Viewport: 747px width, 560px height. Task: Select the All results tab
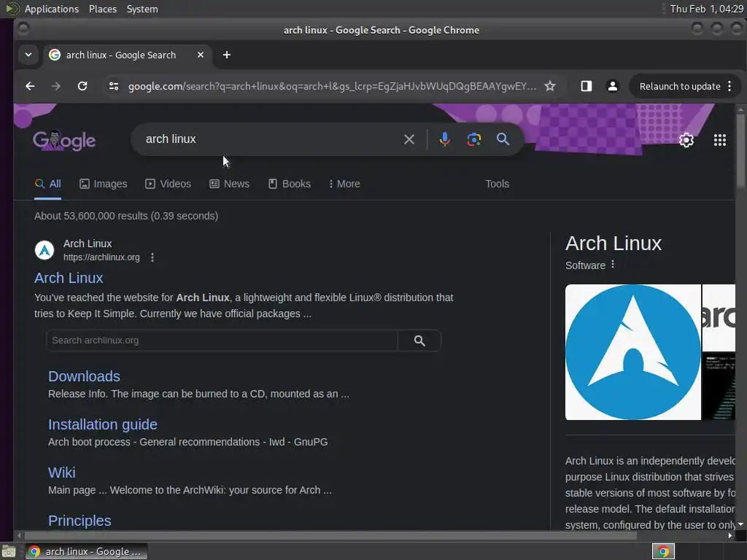(x=47, y=184)
